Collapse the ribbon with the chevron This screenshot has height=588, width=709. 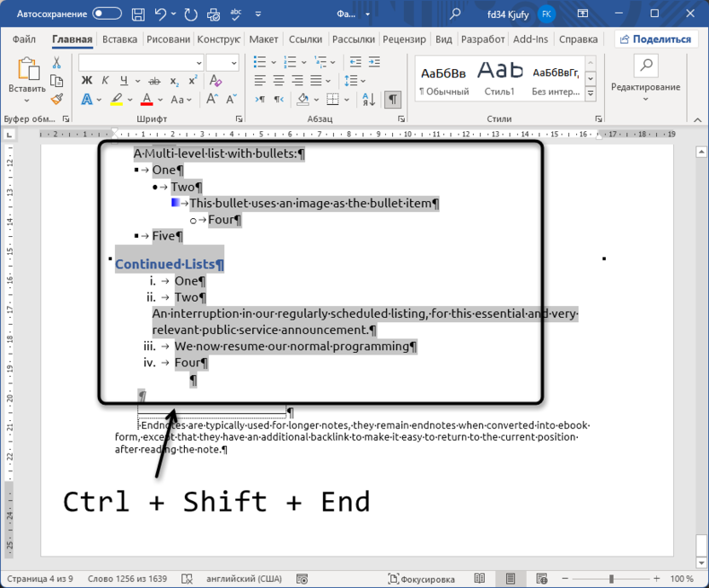coord(698,119)
